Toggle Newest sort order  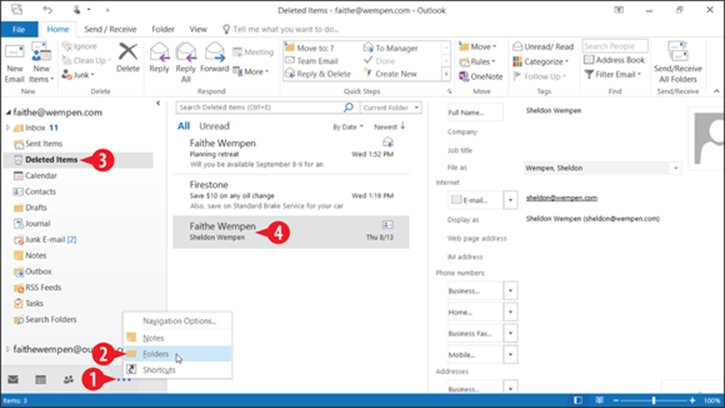point(389,126)
